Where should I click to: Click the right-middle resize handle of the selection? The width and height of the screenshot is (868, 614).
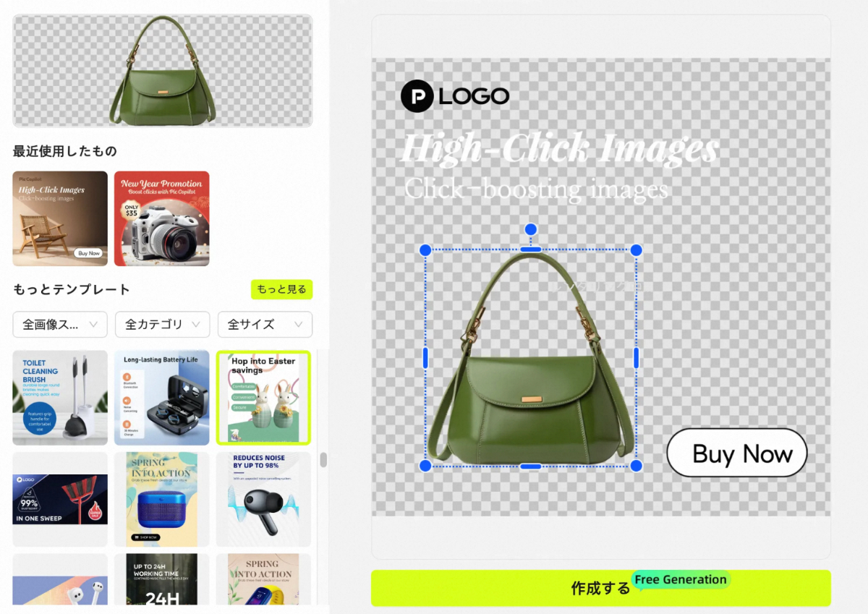point(637,357)
